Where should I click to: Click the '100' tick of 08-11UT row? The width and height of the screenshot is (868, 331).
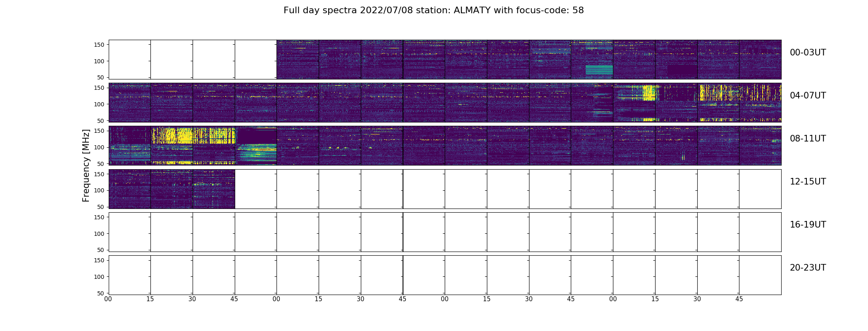pos(99,147)
